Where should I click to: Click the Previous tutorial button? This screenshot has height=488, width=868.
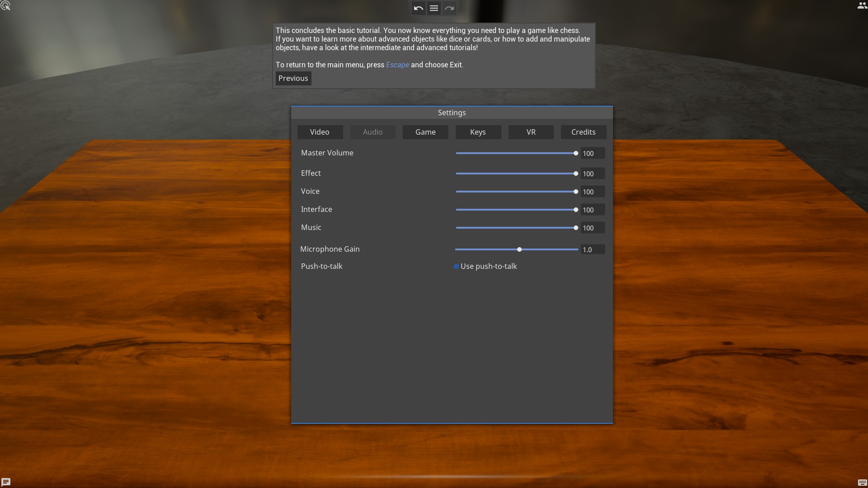pyautogui.click(x=293, y=78)
